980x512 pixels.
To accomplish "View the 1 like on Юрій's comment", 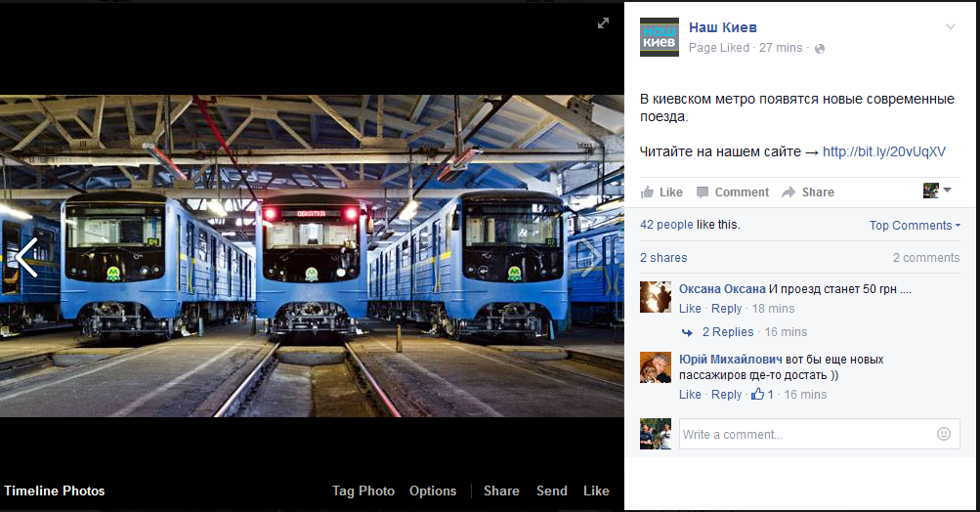I will (x=762, y=394).
